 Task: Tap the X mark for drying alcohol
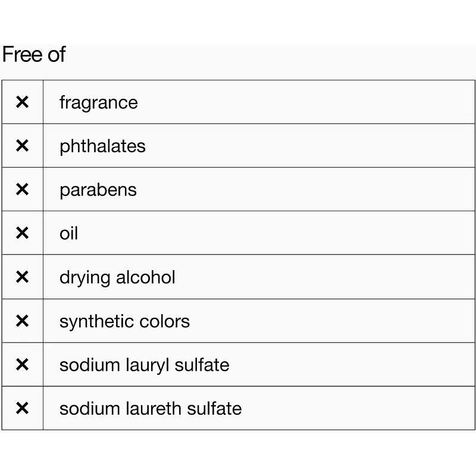coord(22,277)
